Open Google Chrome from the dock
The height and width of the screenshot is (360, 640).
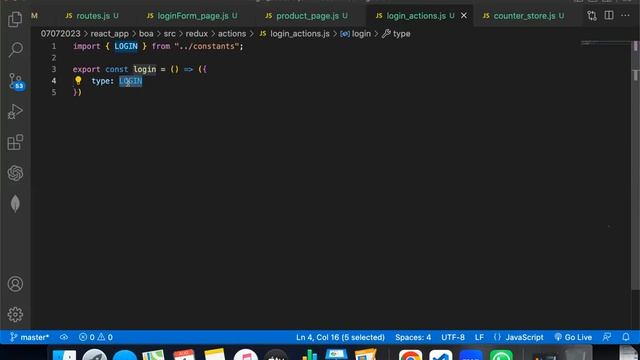coord(411,356)
